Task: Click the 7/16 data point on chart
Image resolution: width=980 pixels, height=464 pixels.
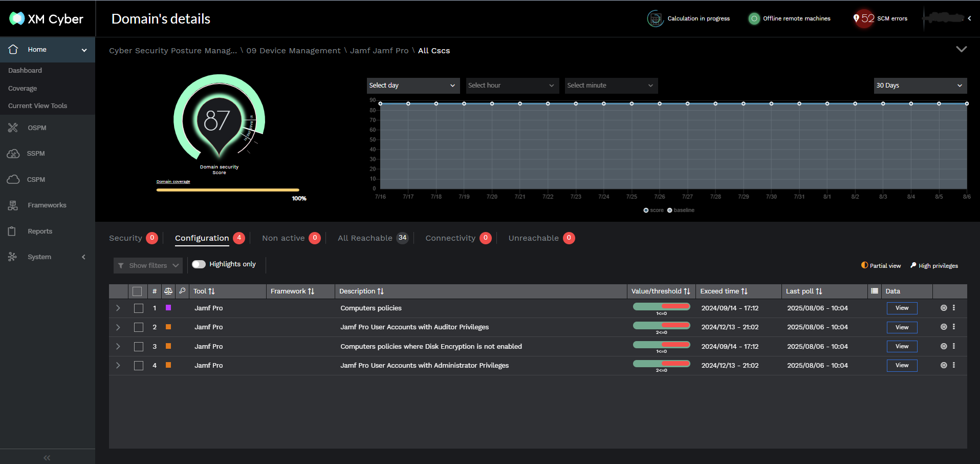Action: [x=380, y=103]
